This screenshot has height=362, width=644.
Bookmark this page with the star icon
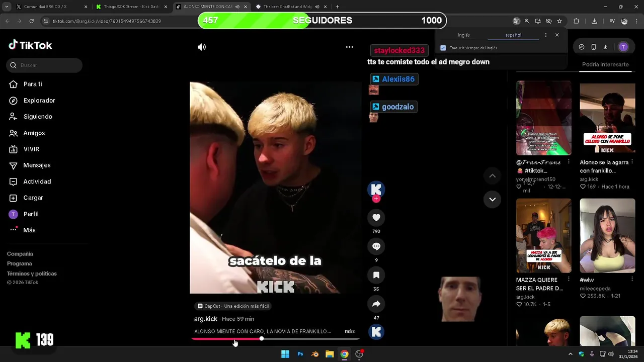tap(559, 21)
